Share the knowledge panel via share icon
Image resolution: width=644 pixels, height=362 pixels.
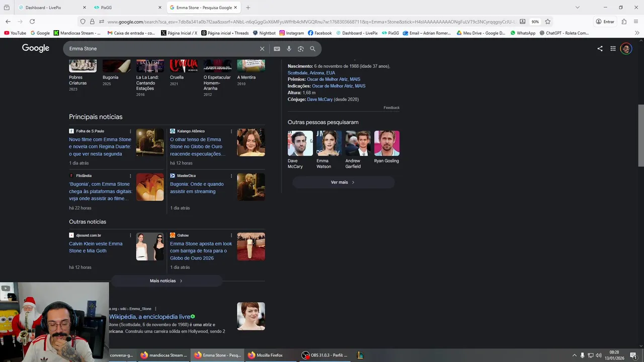click(600, 49)
